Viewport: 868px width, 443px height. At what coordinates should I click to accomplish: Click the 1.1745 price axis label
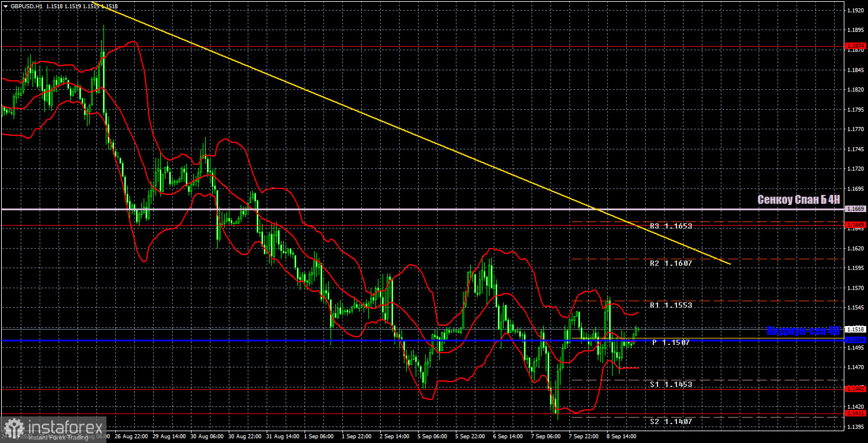855,149
